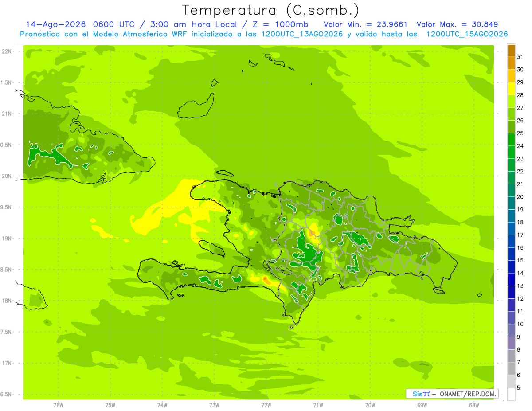Click the "7.5N" latitude axis label
This screenshot has width=532, height=411.
point(7,332)
